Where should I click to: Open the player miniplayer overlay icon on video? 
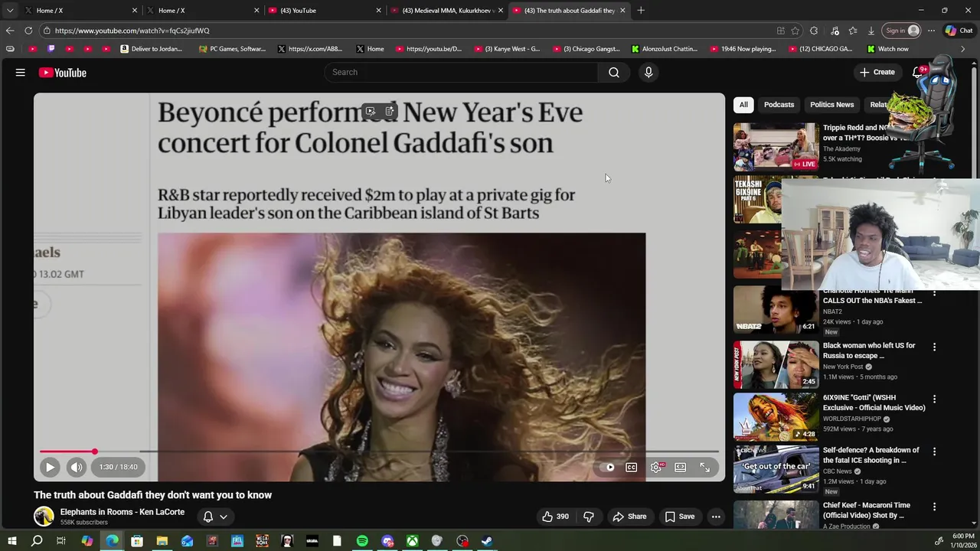pos(371,112)
